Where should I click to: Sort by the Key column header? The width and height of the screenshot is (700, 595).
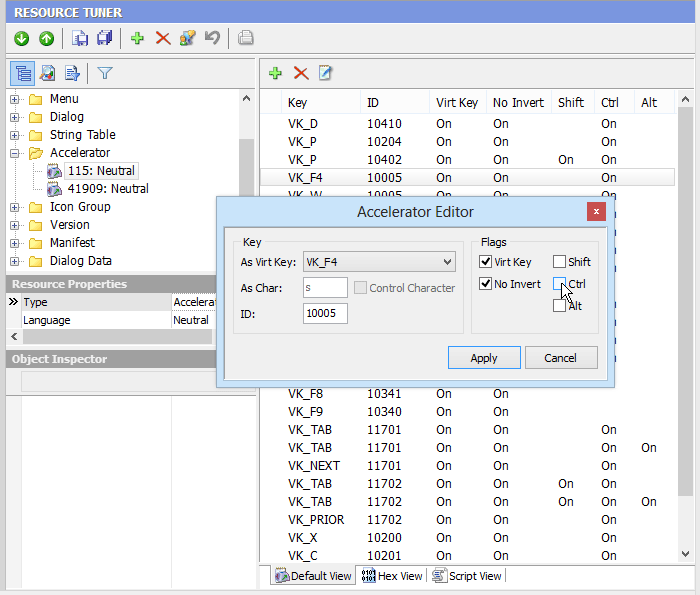pos(321,103)
